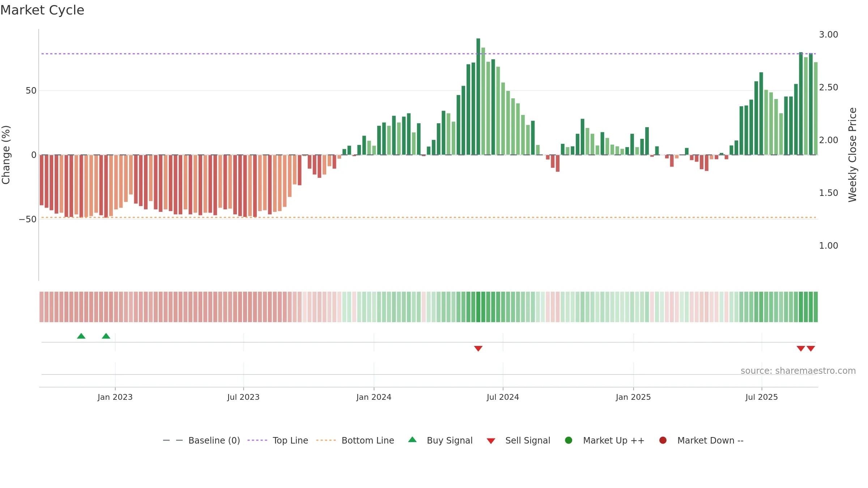
Task: Click the Jan 2025 axis label
Action: click(x=633, y=397)
